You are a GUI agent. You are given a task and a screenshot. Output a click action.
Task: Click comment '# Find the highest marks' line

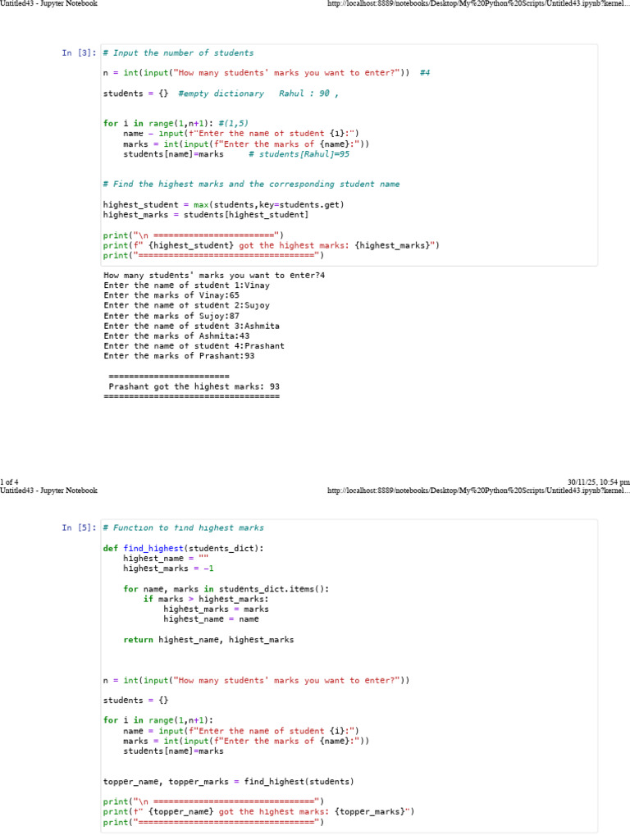[x=251, y=185]
